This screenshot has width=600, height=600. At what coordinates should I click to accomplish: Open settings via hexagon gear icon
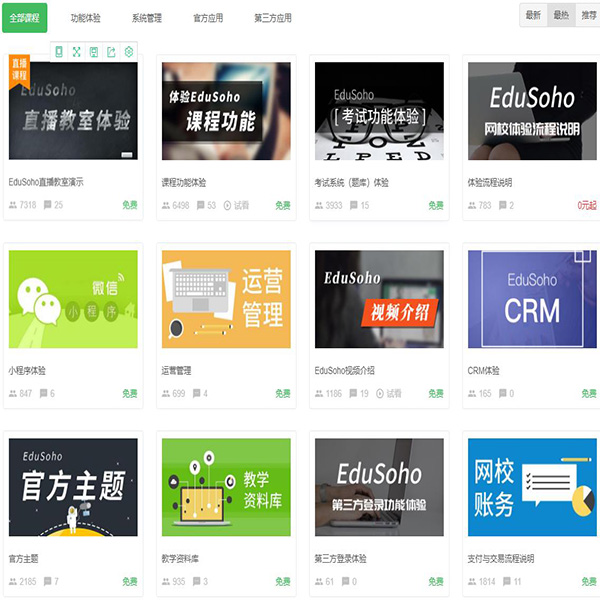pos(129,52)
